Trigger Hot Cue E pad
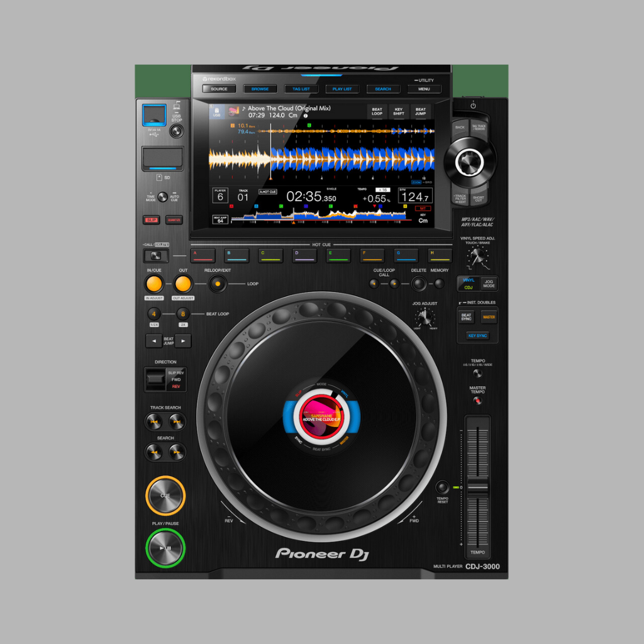The image size is (644, 644). click(338, 255)
